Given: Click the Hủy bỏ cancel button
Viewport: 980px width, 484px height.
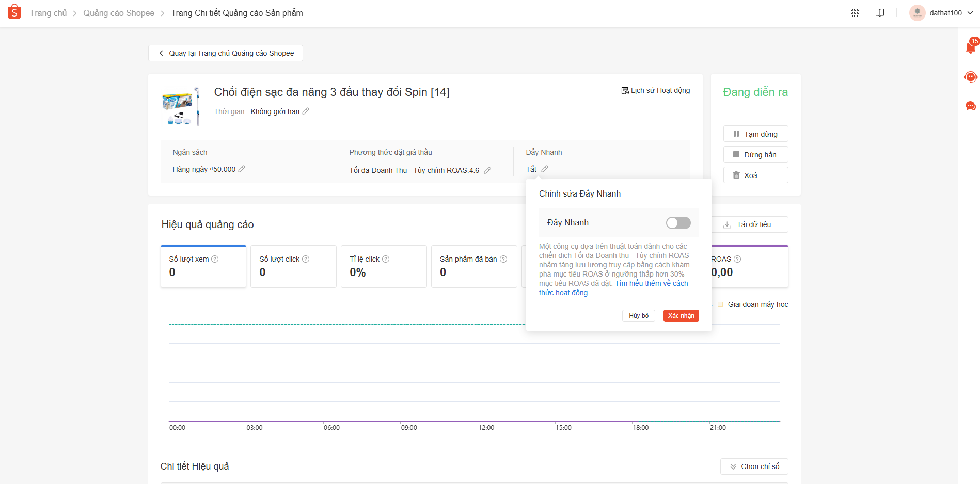Looking at the screenshot, I should point(638,316).
